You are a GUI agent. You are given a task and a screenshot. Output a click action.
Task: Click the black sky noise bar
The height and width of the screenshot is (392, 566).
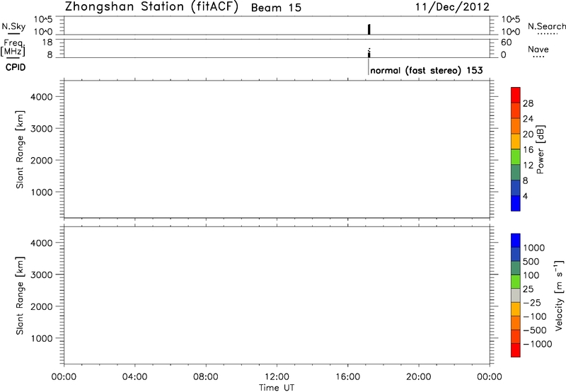coord(369,29)
